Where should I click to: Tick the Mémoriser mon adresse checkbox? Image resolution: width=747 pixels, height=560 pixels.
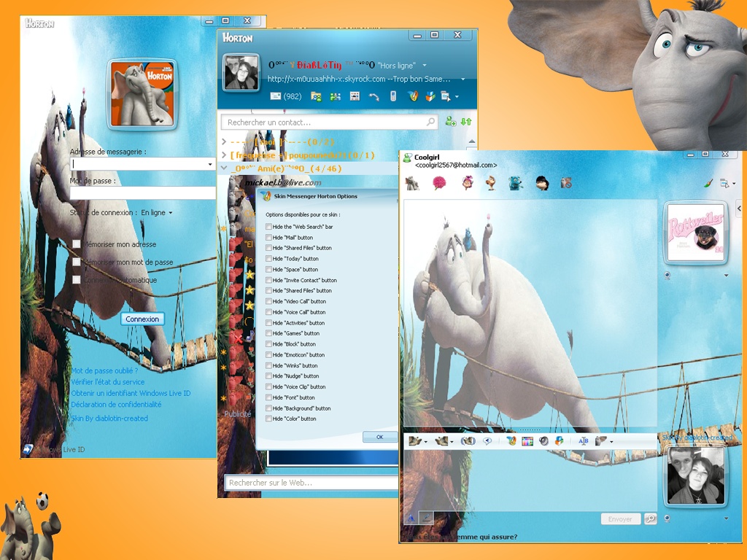tap(76, 244)
